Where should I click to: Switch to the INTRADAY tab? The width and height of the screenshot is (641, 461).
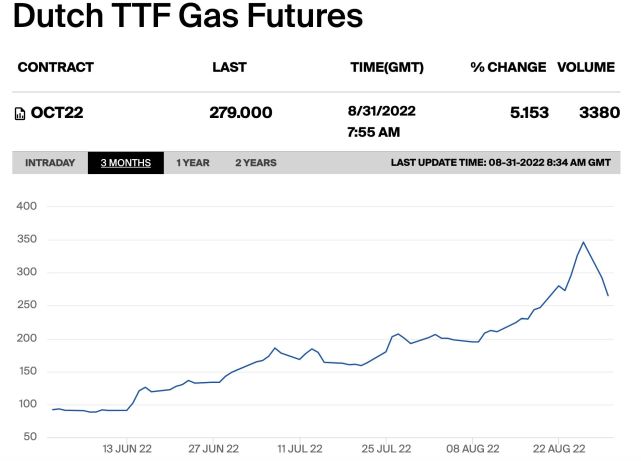coord(50,163)
